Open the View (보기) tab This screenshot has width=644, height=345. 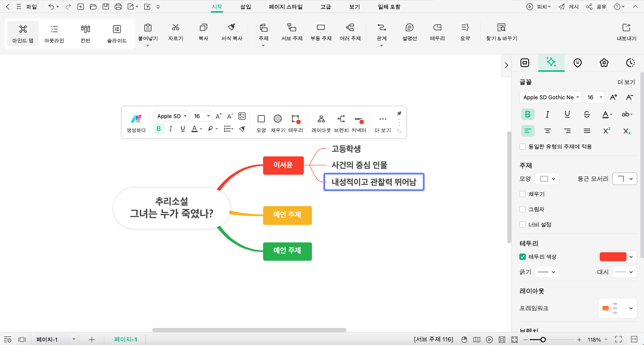point(354,7)
